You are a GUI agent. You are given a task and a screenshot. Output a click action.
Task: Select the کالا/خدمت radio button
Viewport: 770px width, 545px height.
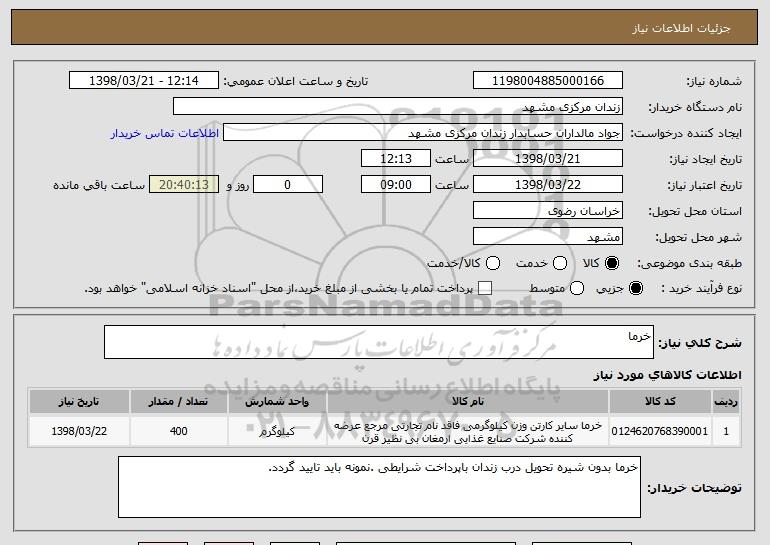(493, 263)
